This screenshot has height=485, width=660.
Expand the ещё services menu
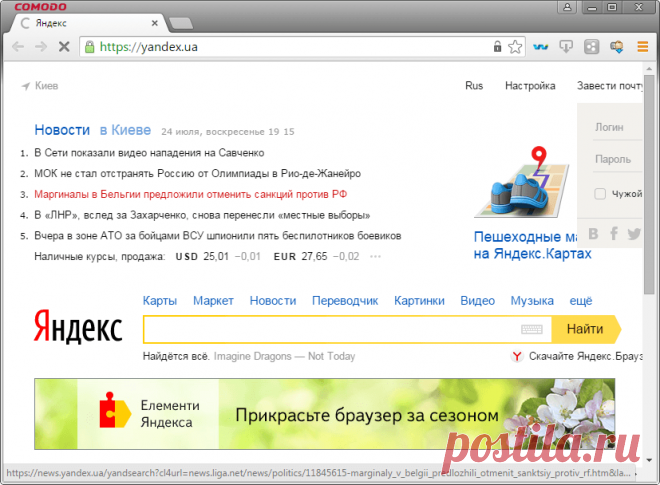581,301
